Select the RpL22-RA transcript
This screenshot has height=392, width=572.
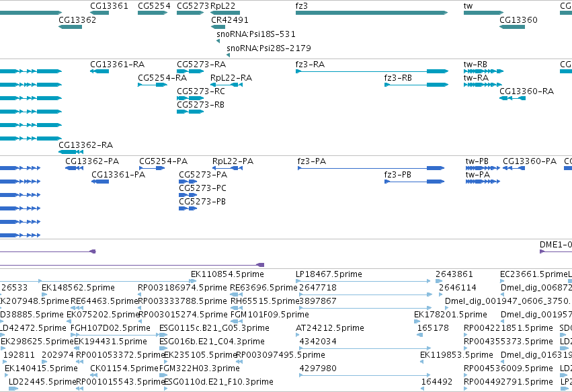(x=227, y=85)
